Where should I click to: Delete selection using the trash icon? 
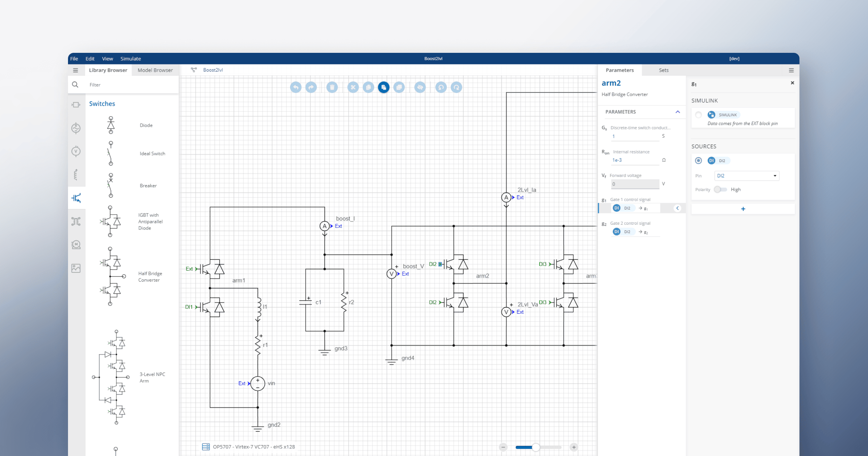[x=332, y=87]
